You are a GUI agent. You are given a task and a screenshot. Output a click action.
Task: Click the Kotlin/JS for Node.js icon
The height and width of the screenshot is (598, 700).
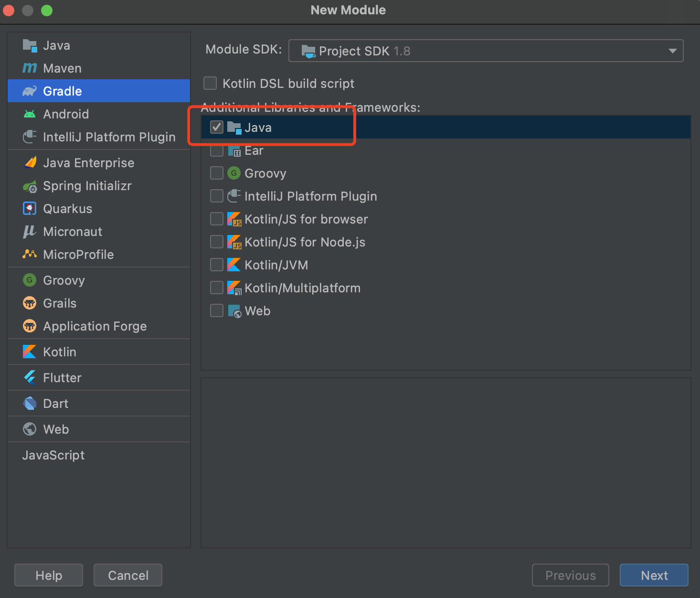click(x=234, y=242)
